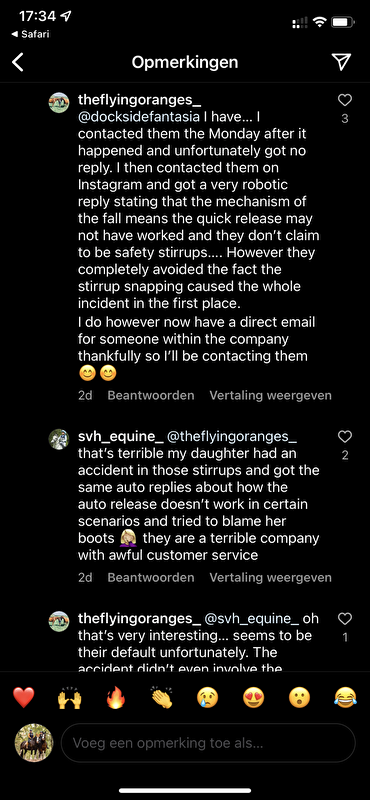The height and width of the screenshot is (800, 370).
Task: Insert the raised hands emoji reaction
Action: coord(69,697)
